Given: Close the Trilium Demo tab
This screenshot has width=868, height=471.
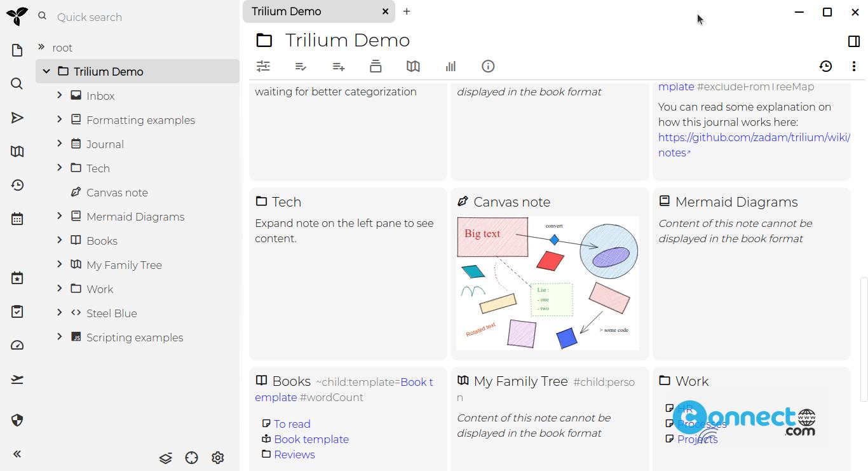Looking at the screenshot, I should (386, 11).
